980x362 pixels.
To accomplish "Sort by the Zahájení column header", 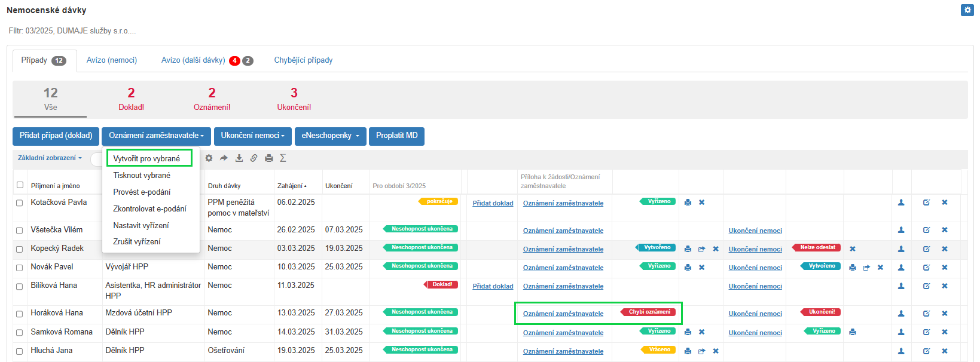I will (x=292, y=186).
